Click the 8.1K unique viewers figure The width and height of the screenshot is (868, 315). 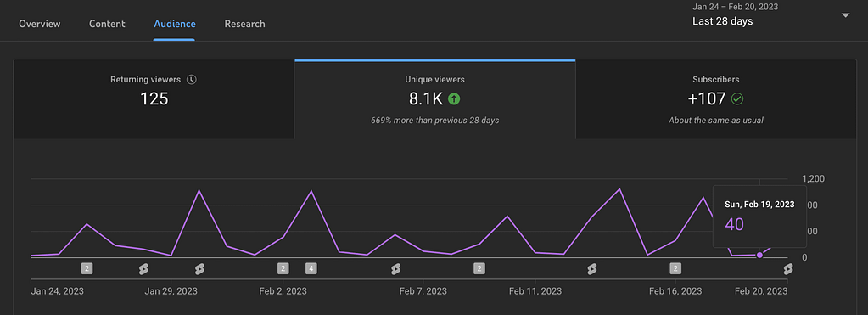(x=426, y=99)
